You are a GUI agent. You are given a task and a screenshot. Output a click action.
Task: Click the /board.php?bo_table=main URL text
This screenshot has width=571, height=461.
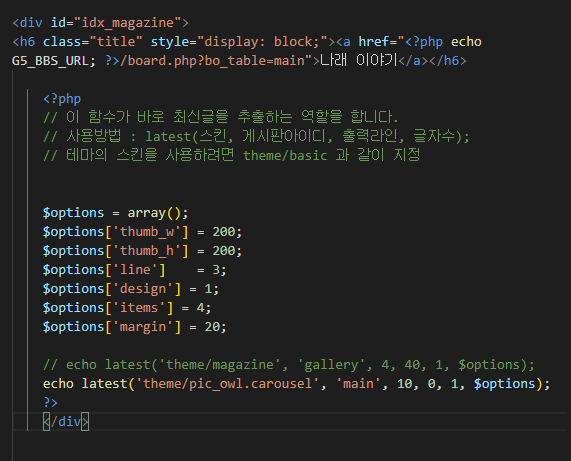216,61
